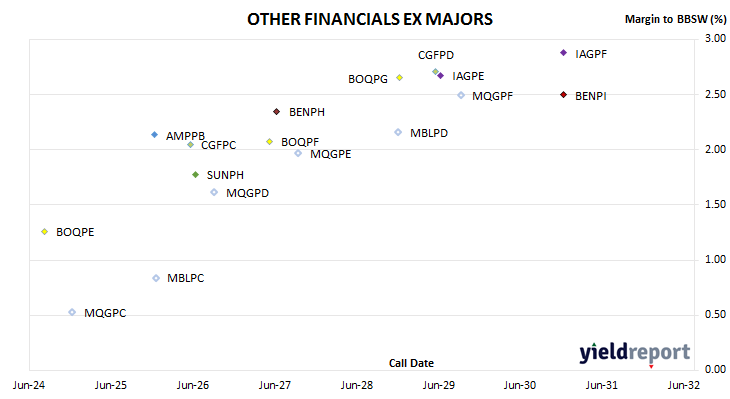Select the MQGPF diamond data point

pos(461,95)
